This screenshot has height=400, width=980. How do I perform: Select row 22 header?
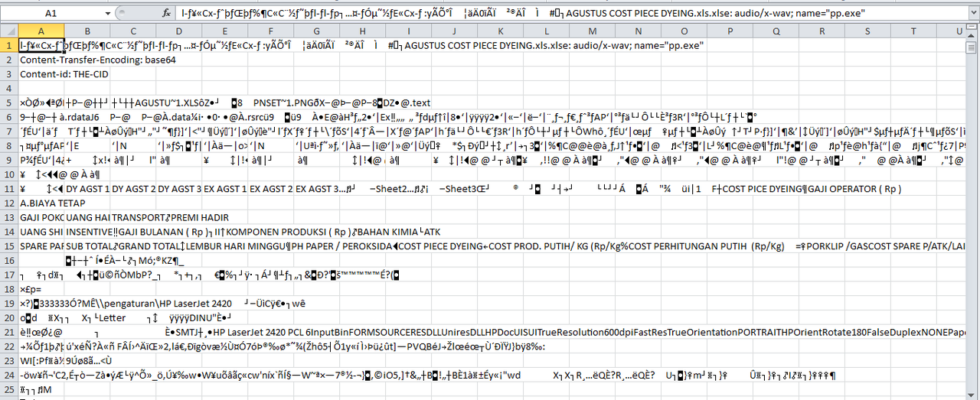[9, 346]
